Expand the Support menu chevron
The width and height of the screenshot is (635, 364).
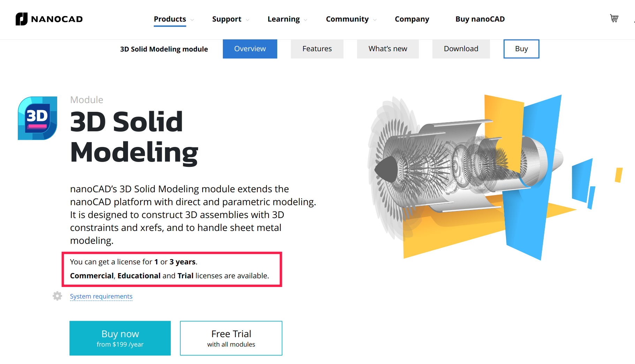click(x=248, y=20)
